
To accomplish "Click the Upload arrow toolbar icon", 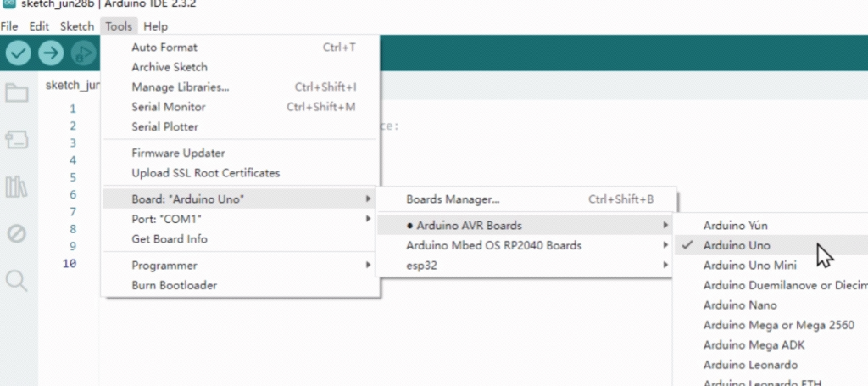I will 51,53.
